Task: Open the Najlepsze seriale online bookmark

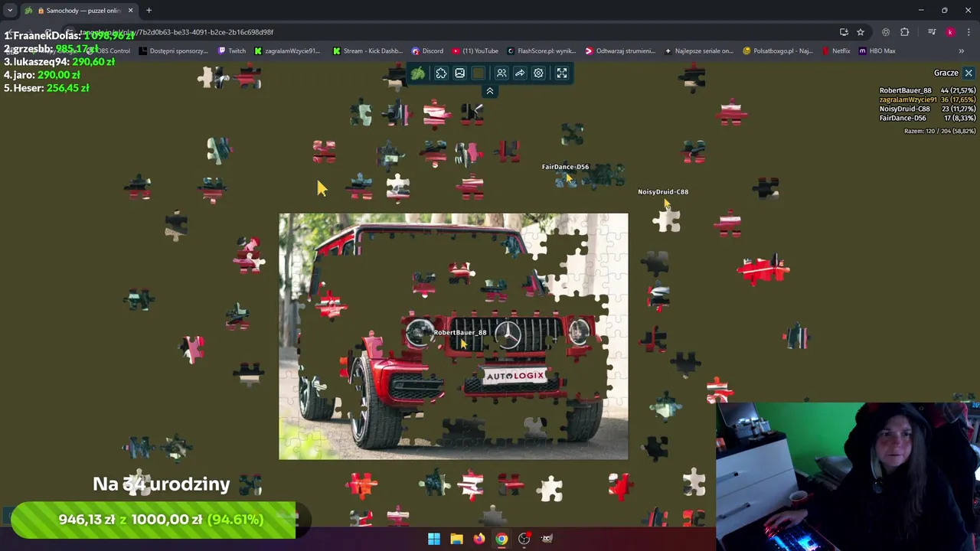Action: point(699,51)
